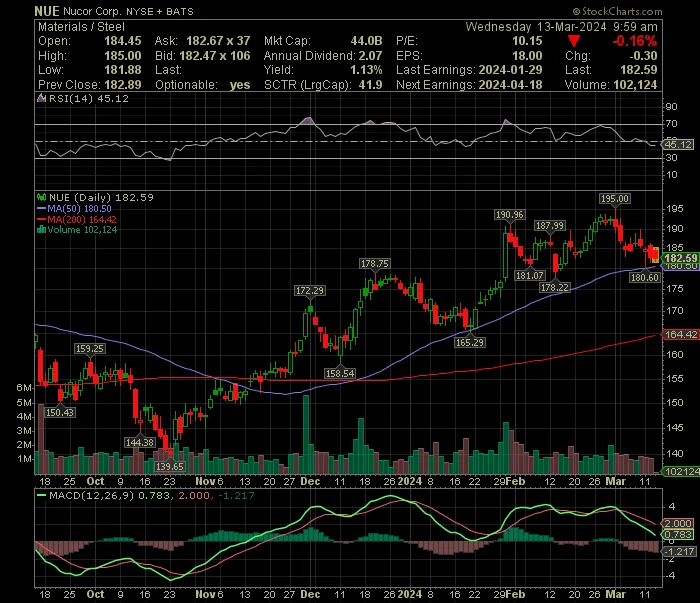This screenshot has height=603, width=700.
Task: Click the 182.59 current price axis tag
Action: [680, 258]
